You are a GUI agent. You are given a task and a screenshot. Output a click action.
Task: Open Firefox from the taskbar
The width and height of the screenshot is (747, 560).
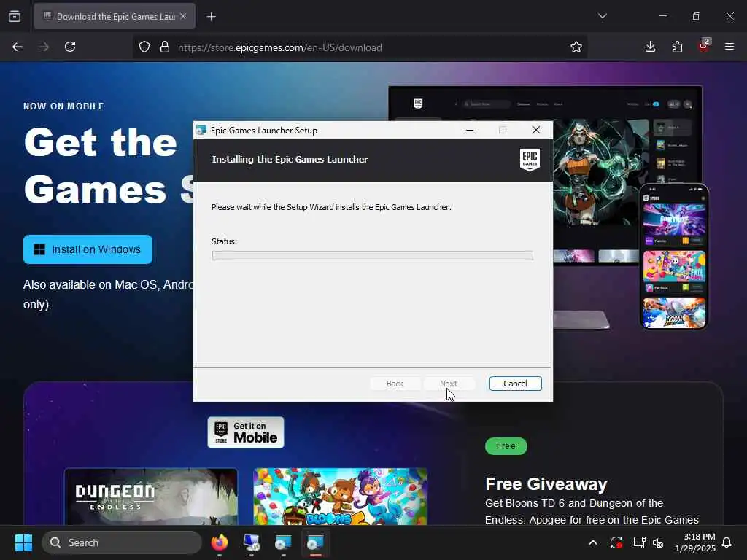pyautogui.click(x=220, y=542)
